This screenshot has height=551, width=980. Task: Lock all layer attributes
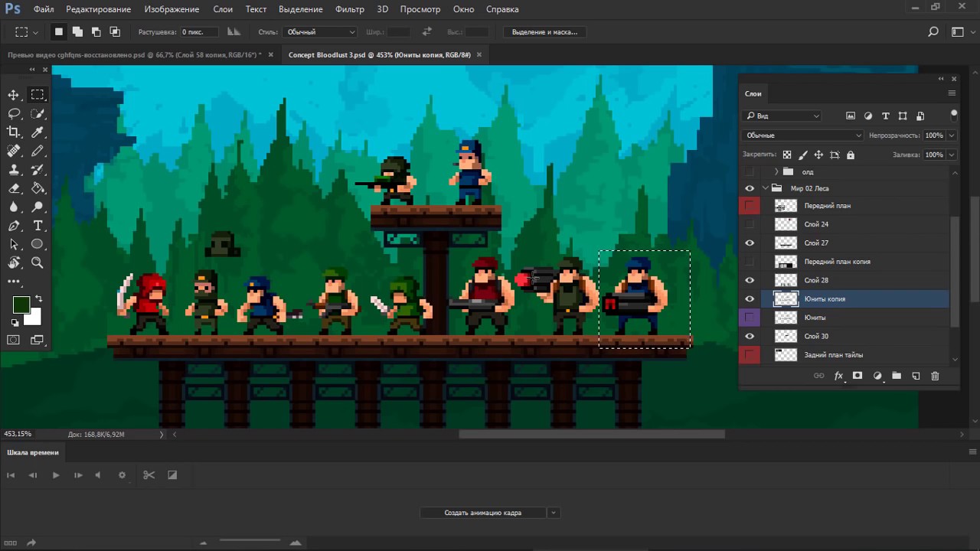pos(851,155)
